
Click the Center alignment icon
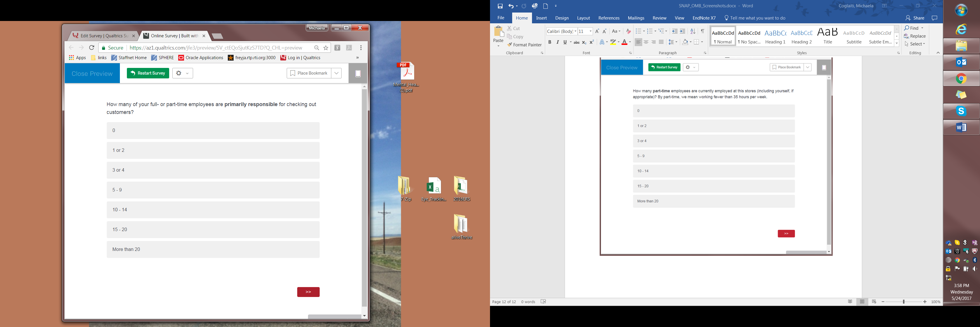point(646,42)
